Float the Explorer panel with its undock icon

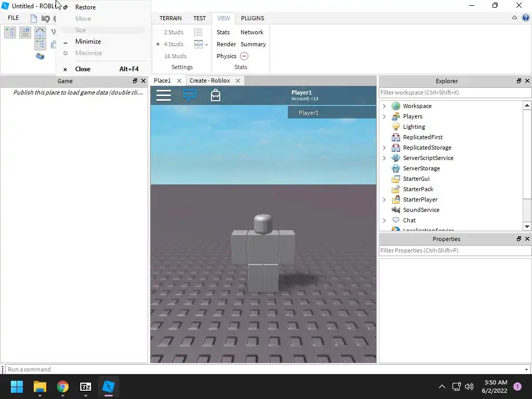click(519, 81)
